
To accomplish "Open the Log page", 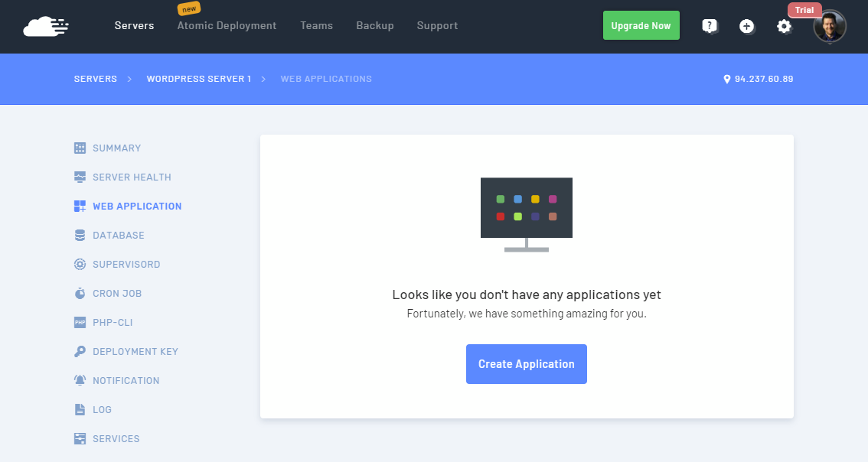I will [x=102, y=409].
